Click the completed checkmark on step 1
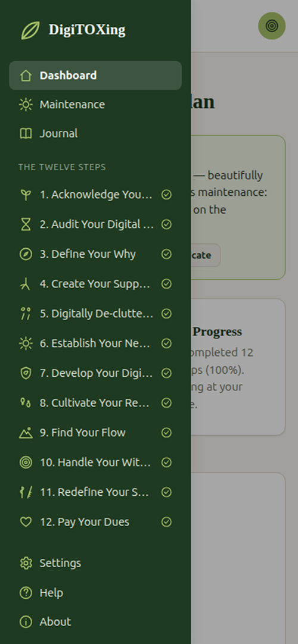 [x=166, y=195]
